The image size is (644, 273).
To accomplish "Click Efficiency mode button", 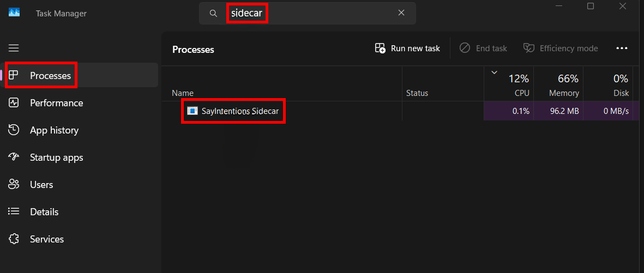I will [560, 48].
